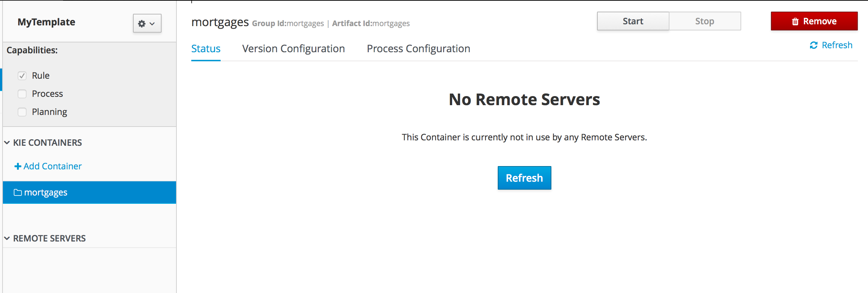The width and height of the screenshot is (868, 293).
Task: Select the Status tab
Action: pos(206,49)
